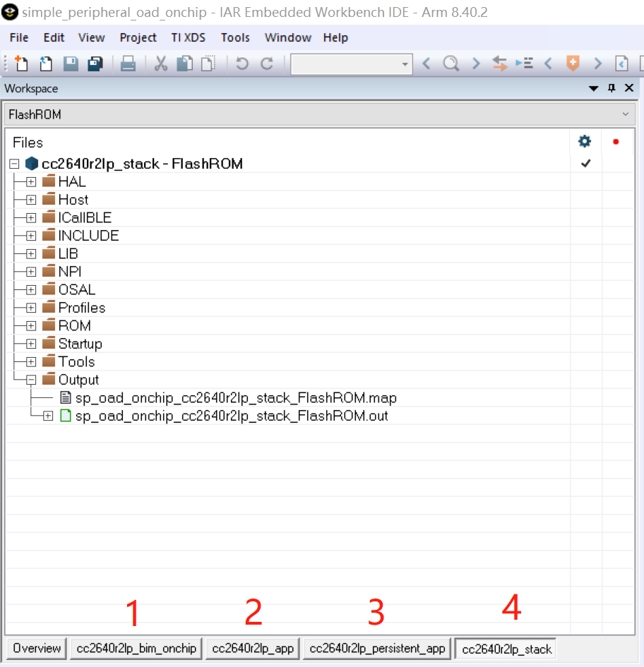The height and width of the screenshot is (667, 644).
Task: Open the Workspace panel options arrow
Action: click(x=593, y=88)
